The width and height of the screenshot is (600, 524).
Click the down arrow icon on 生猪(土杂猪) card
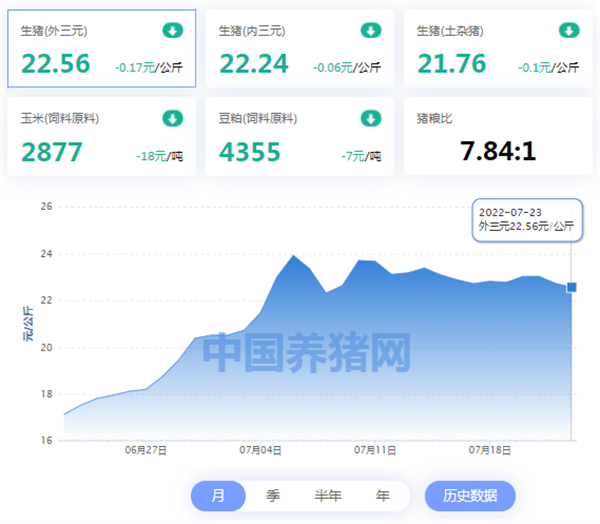click(x=569, y=31)
